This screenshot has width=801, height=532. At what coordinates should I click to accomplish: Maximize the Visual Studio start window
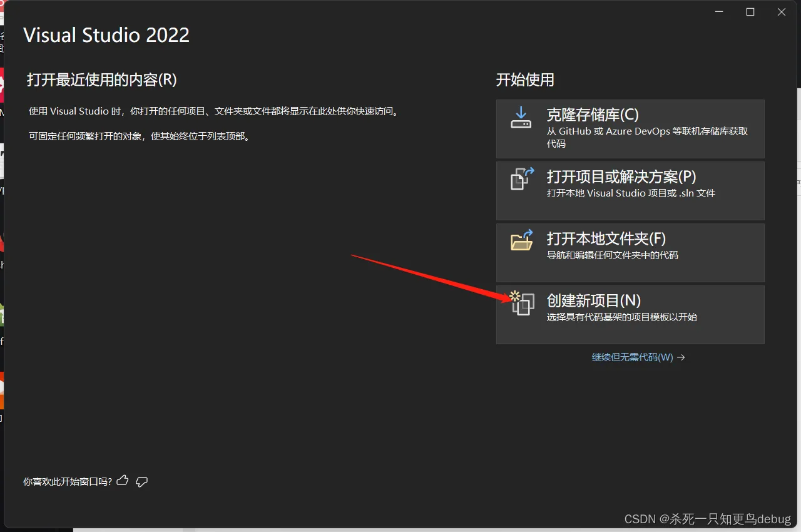[750, 12]
